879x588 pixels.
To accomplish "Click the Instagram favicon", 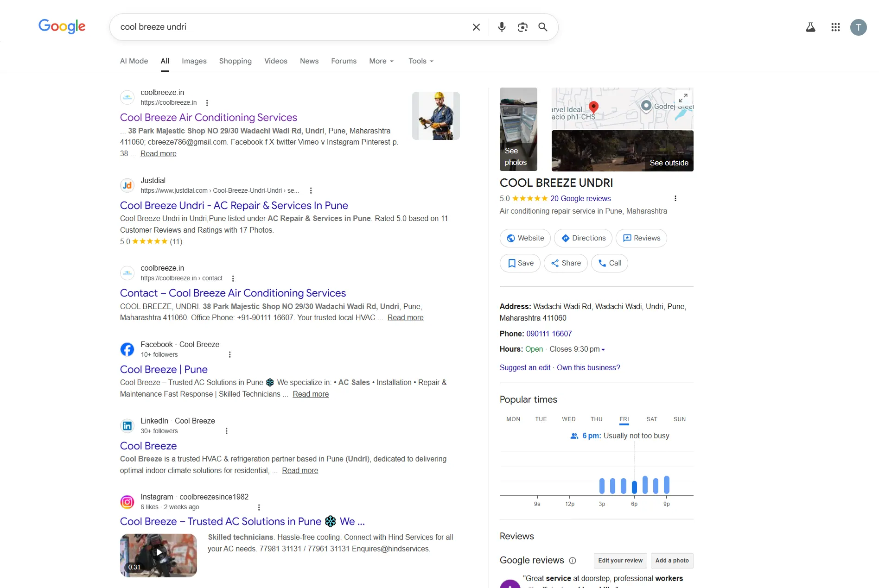I will pos(127,502).
